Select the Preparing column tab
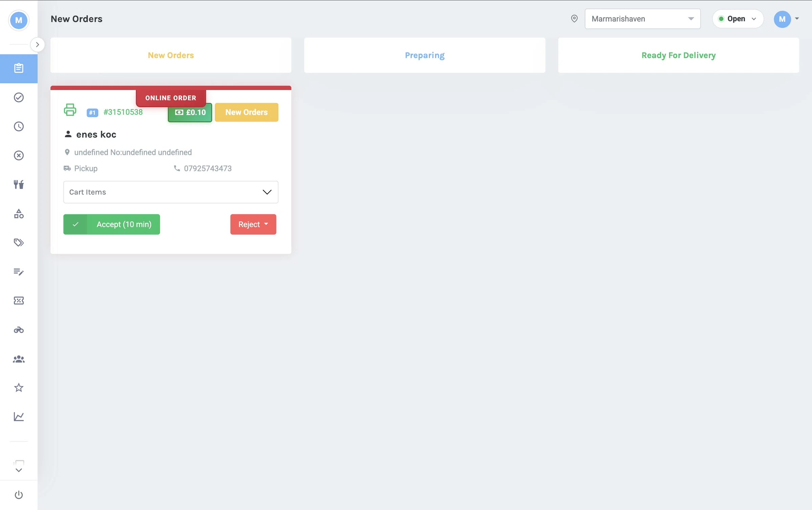This screenshot has height=510, width=812. coord(425,55)
